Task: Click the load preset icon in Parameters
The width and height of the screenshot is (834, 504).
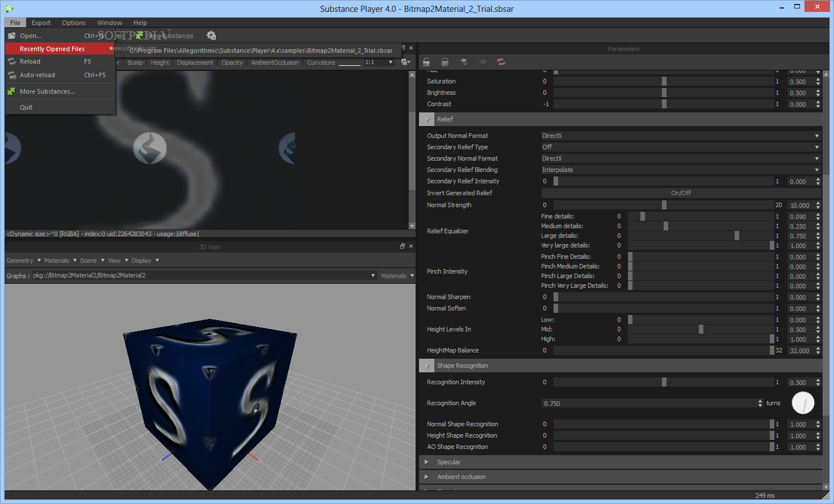Action: [464, 61]
